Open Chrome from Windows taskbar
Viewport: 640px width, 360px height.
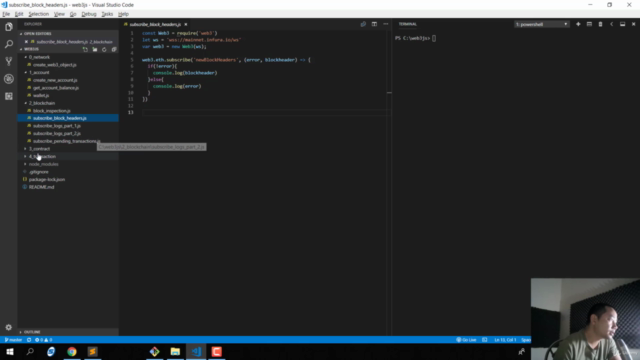71,351
